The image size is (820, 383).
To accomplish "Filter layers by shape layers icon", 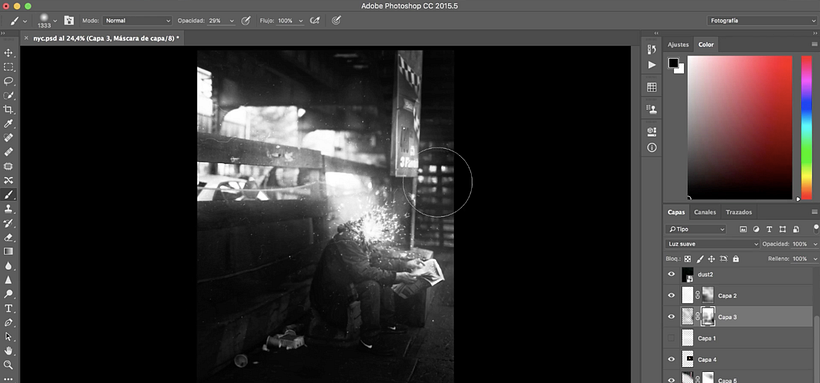I will click(782, 229).
